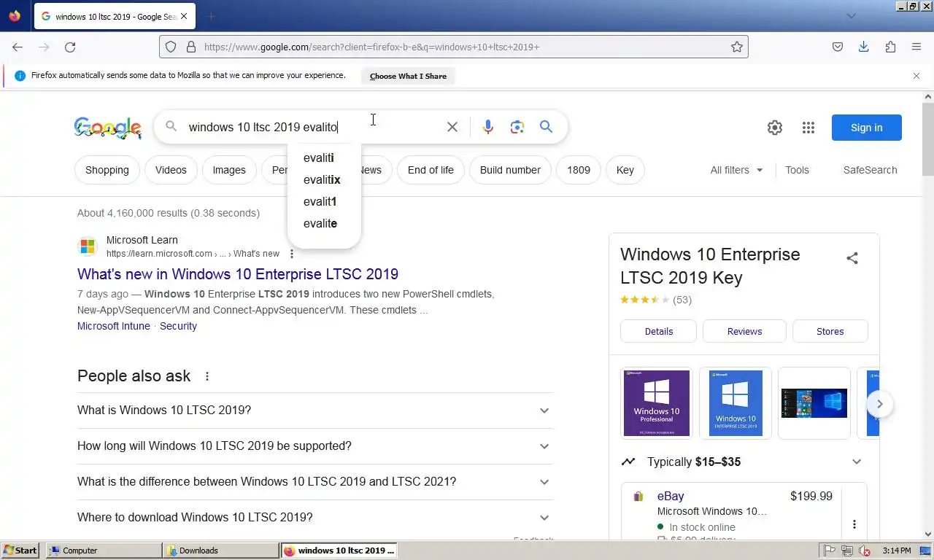Viewport: 934px width, 560px height.
Task: Expand How long will LTSC 2019 be supported
Action: tap(315, 446)
